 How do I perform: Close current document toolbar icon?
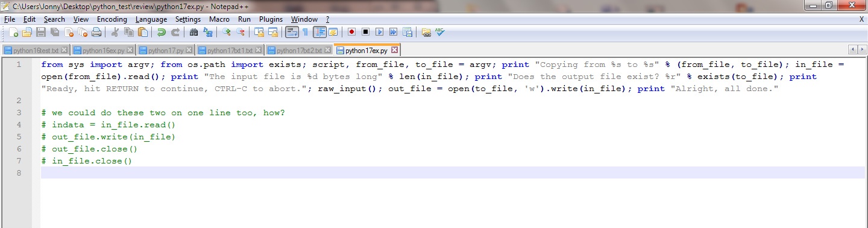(x=69, y=32)
